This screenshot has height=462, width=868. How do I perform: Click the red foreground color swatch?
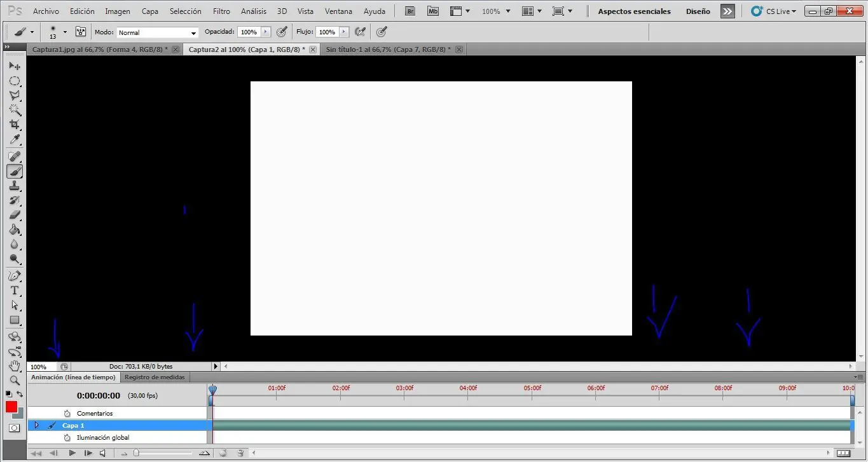[x=11, y=407]
